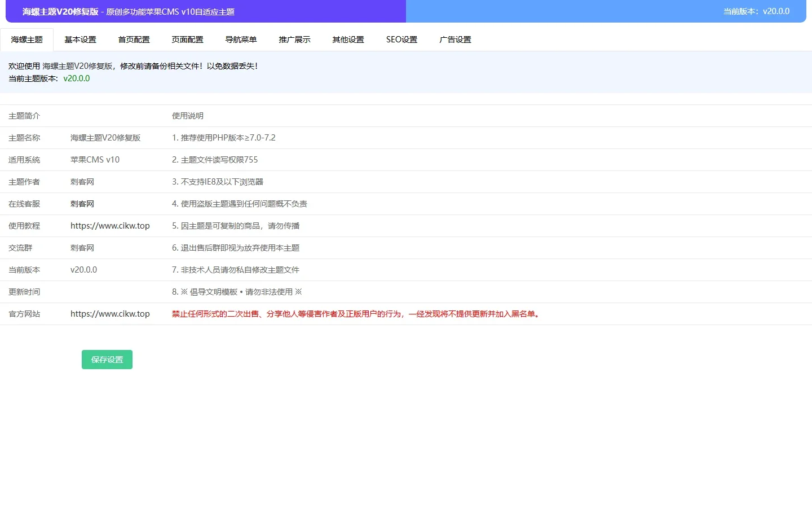The image size is (812, 508).
Task: Click the 当前版本:v20.0.0 header label
Action: 756,11
